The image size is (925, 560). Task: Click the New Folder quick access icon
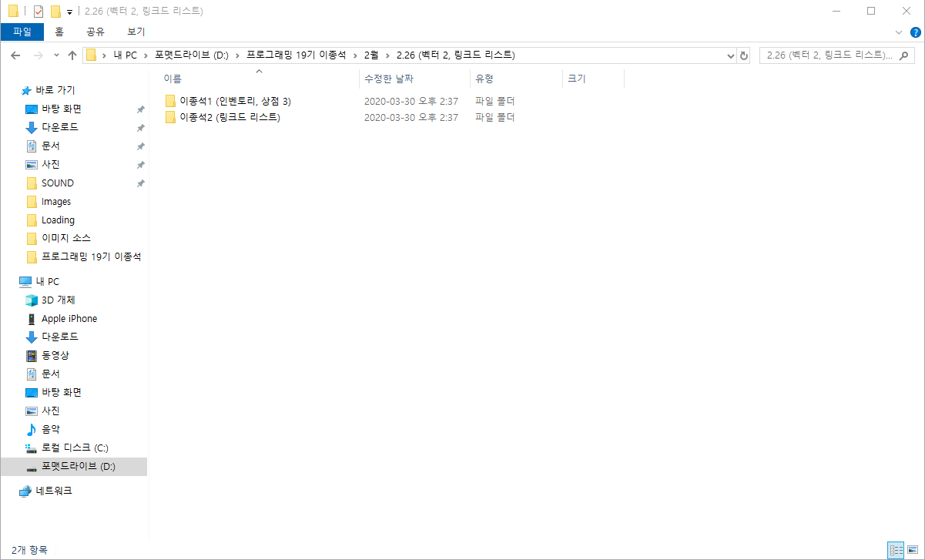[55, 12]
